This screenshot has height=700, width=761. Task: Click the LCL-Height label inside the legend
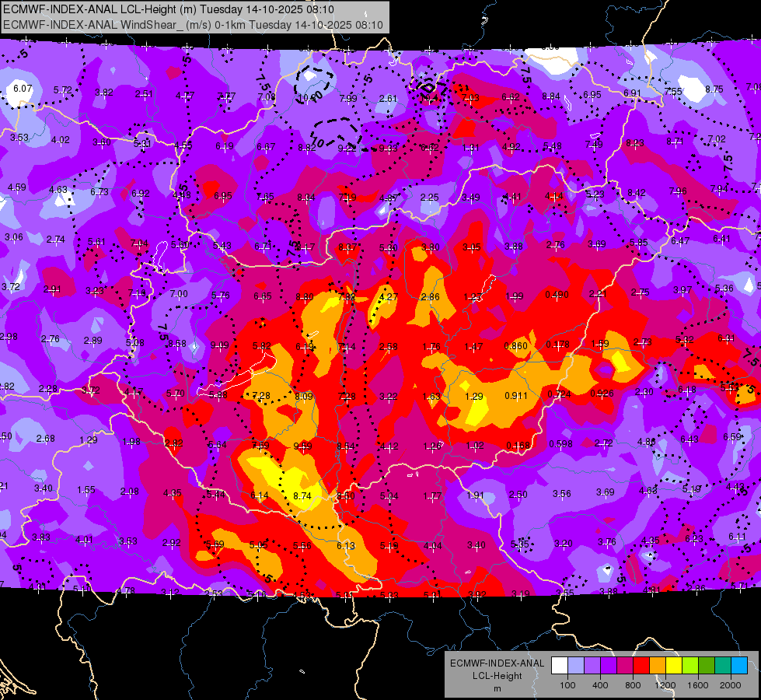click(497, 676)
